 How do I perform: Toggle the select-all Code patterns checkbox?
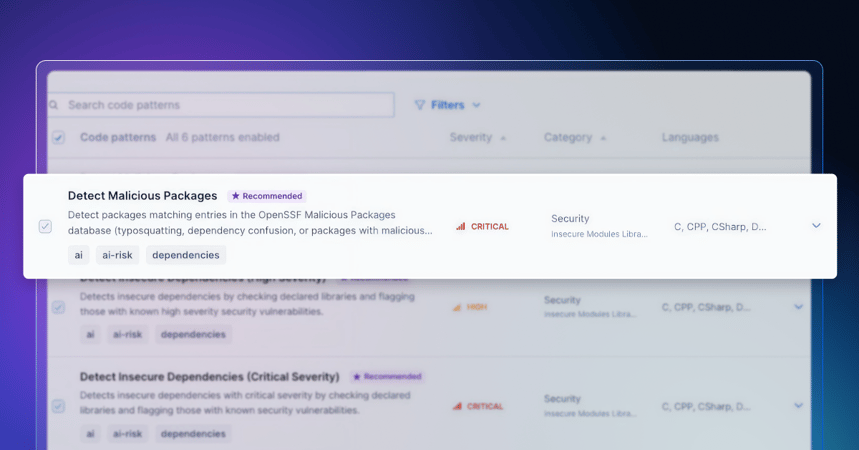[58, 138]
